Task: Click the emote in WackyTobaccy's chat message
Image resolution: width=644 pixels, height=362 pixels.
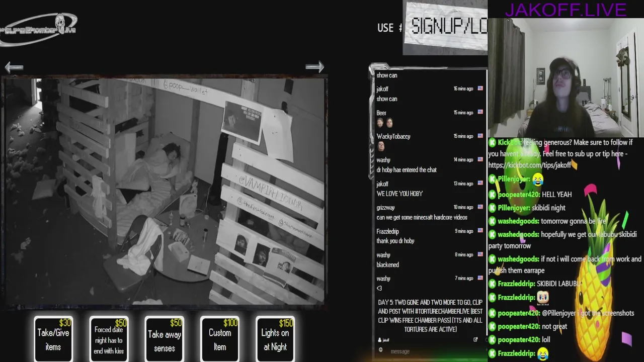Action: [381, 146]
